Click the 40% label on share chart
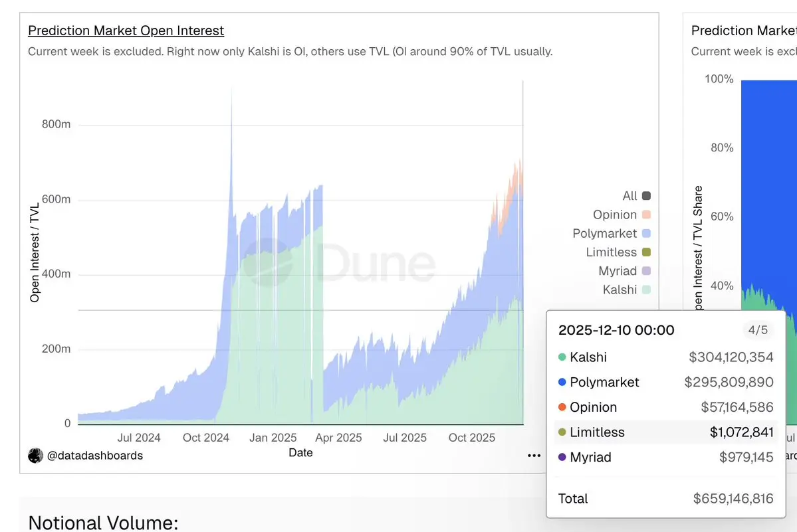 (x=722, y=286)
